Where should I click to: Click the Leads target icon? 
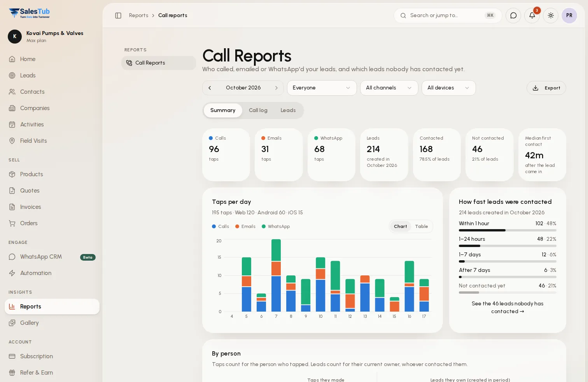click(x=12, y=75)
